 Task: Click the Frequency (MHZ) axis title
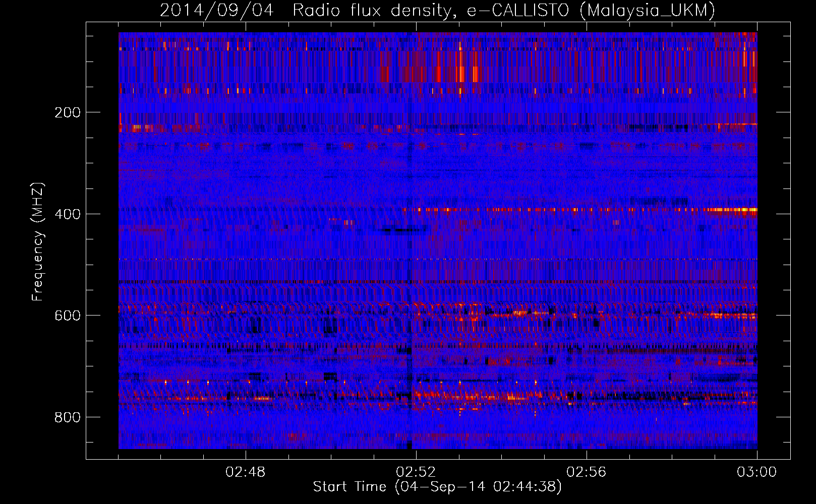click(38, 241)
